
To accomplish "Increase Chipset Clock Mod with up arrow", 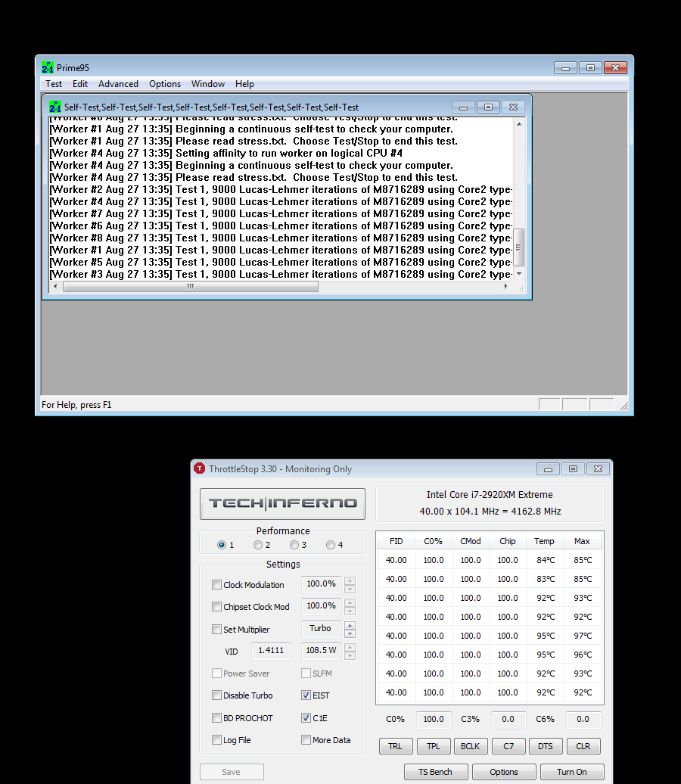I will tap(350, 602).
